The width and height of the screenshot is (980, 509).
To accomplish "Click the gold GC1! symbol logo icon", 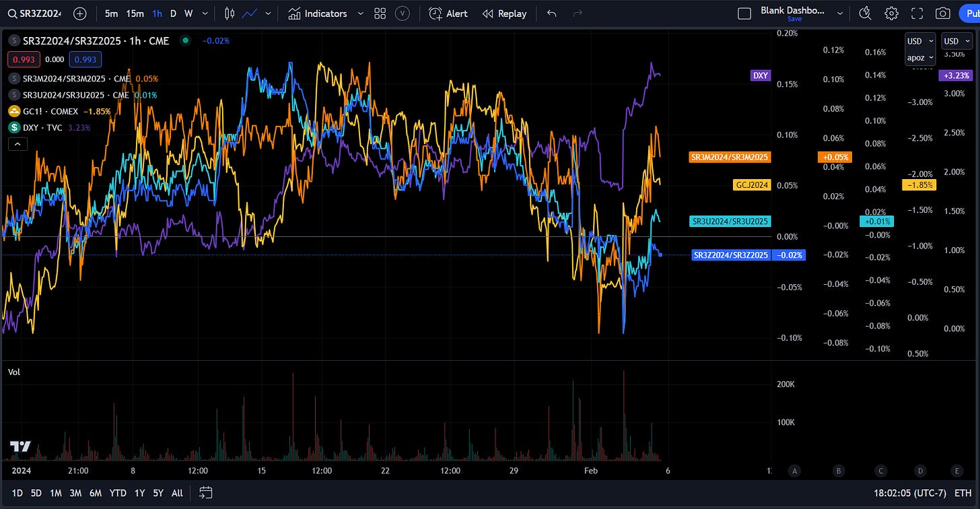I will point(13,111).
